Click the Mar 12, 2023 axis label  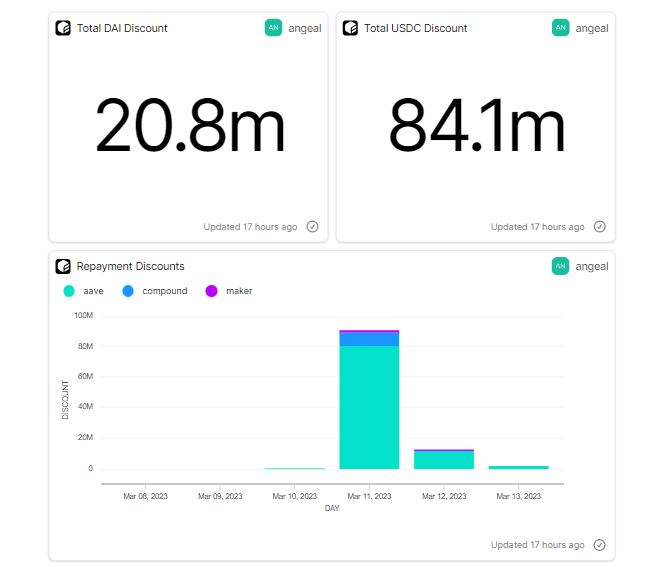(x=444, y=496)
